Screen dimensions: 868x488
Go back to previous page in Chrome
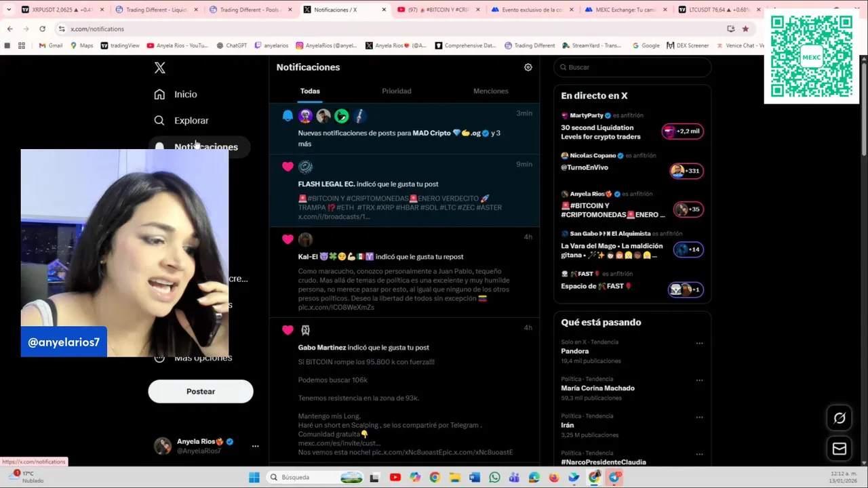tap(9, 29)
